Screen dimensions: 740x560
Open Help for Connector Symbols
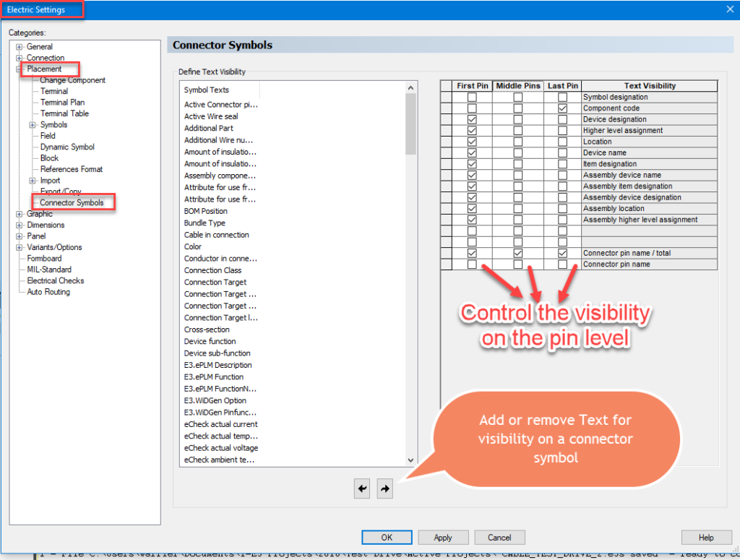(706, 537)
